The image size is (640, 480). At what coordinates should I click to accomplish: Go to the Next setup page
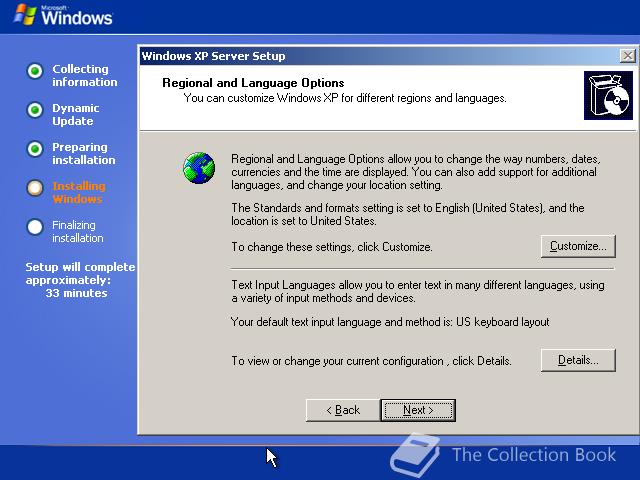coord(418,410)
